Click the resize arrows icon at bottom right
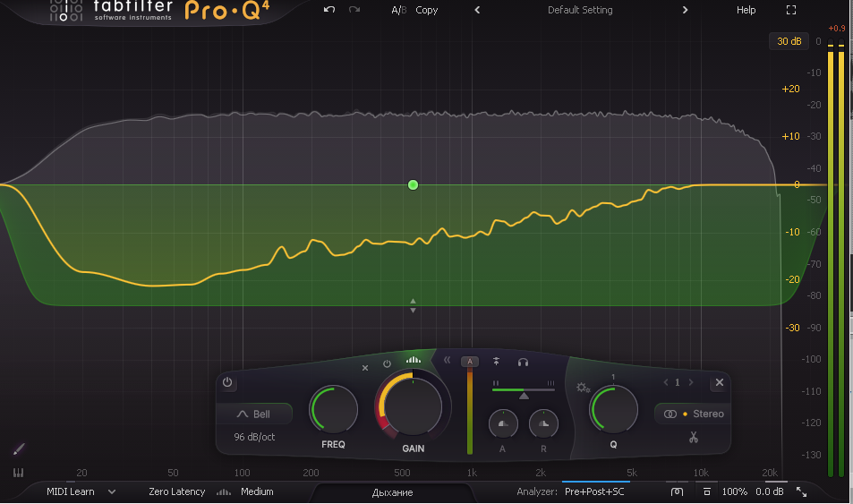Image resolution: width=853 pixels, height=504 pixels. tap(801, 492)
